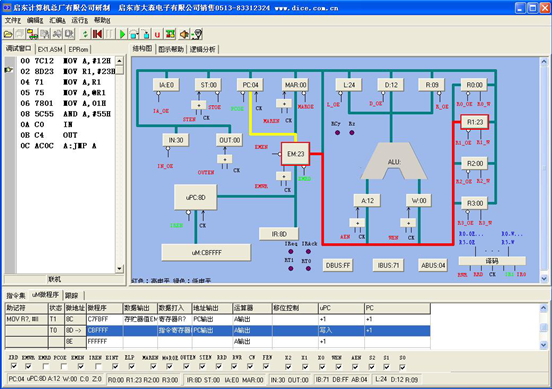Click the EM:23 memory block
Viewport: 552px width, 389px height.
pos(295,154)
